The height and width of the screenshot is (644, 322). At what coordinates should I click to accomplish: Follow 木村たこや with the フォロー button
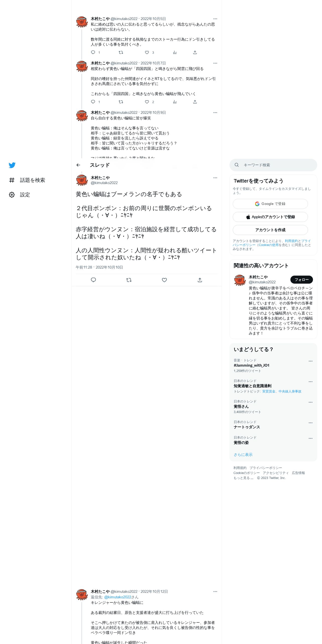click(302, 280)
